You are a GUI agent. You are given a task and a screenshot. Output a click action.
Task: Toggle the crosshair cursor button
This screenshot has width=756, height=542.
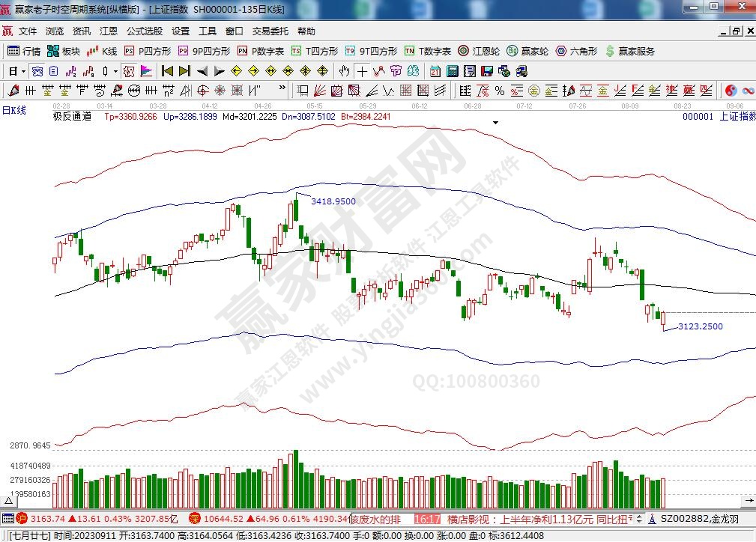click(362, 71)
